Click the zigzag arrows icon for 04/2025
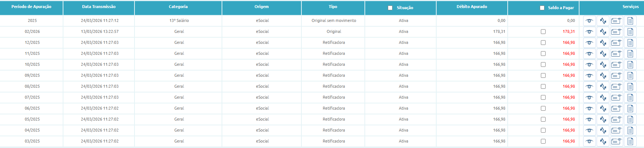 [x=603, y=130]
